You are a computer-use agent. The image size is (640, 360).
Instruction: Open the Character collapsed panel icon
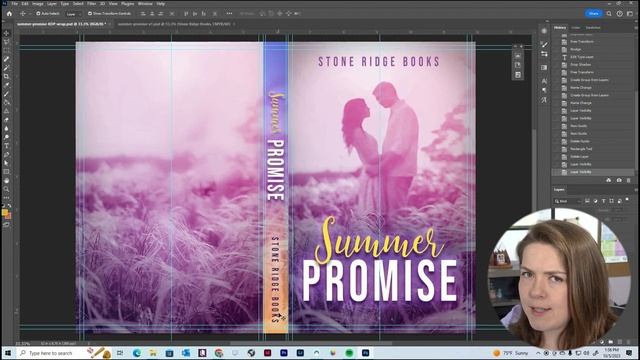pyautogui.click(x=544, y=81)
